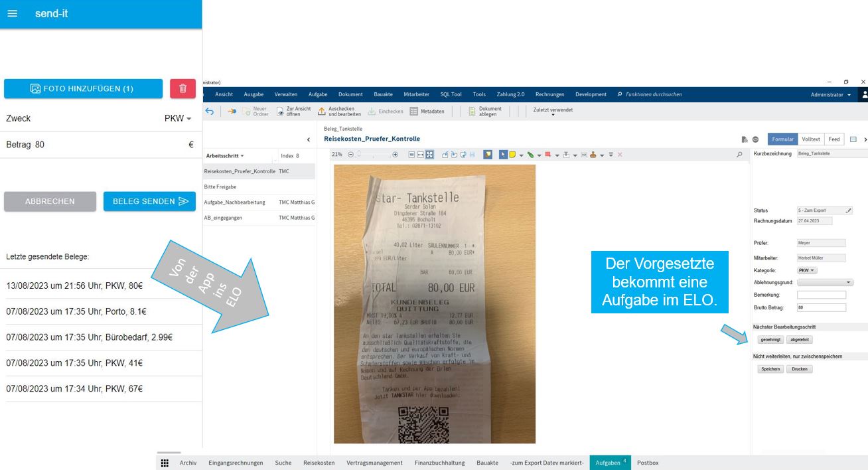This screenshot has width=868, height=470.
Task: Delete the attached photo with the trash icon
Action: pos(182,88)
